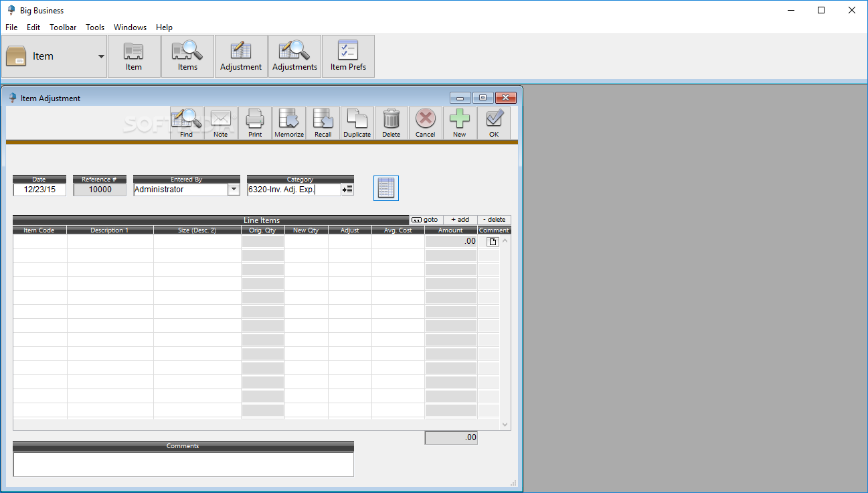Click the + add line item button
This screenshot has height=493, width=868.
[x=460, y=220]
